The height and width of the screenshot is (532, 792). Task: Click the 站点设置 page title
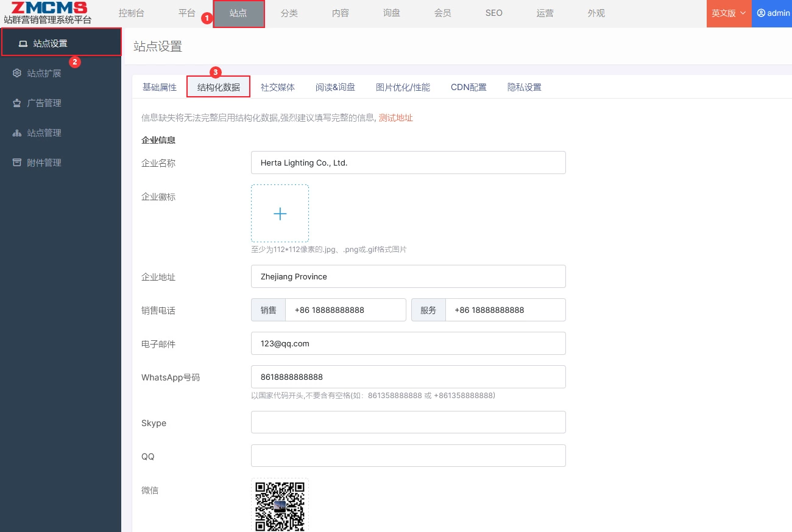[x=158, y=46]
